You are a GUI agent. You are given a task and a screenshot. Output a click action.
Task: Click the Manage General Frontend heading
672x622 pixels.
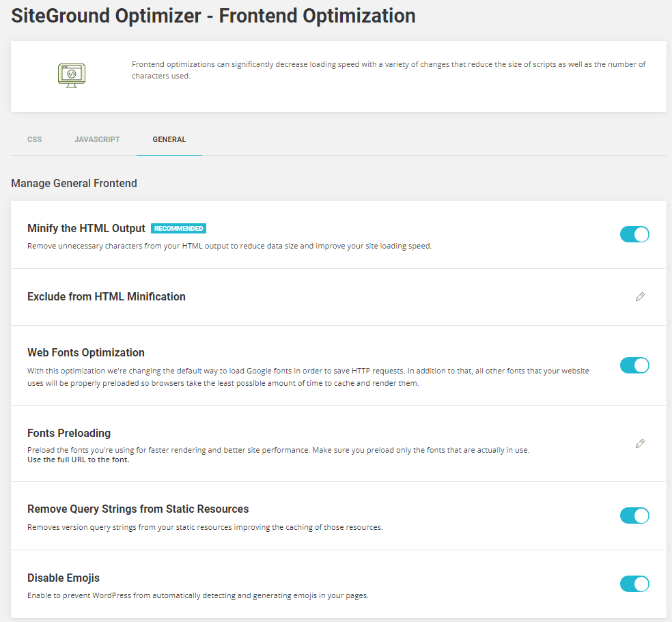pyautogui.click(x=74, y=183)
